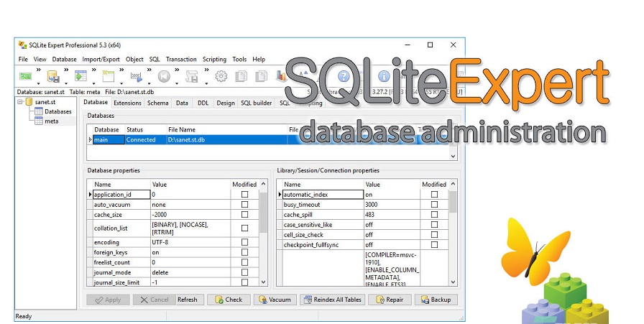This screenshot has width=644, height=324.
Task: Click the import table icon with green arrow
Action: pos(80,76)
